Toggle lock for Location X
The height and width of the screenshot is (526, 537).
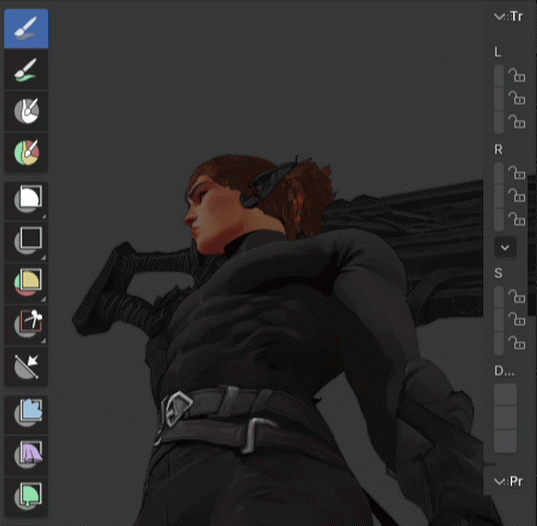(x=517, y=75)
